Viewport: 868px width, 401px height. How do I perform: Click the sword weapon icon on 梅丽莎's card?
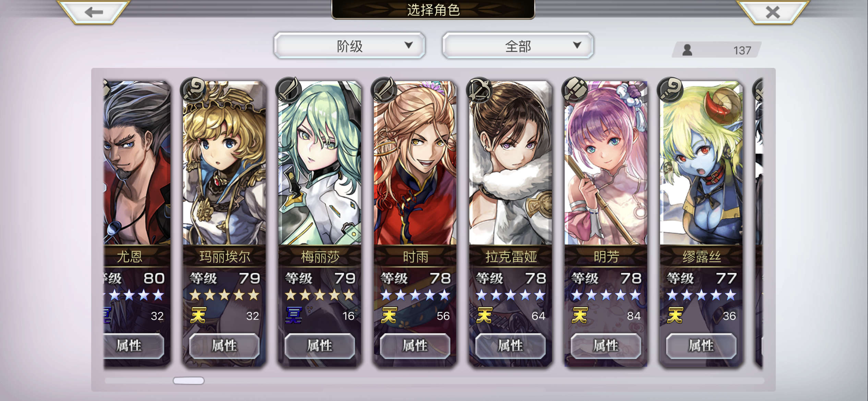click(x=288, y=90)
